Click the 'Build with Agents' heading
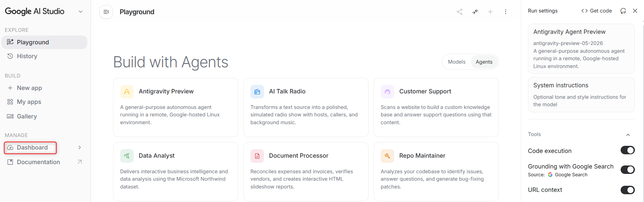The width and height of the screenshot is (644, 202). [x=171, y=62]
